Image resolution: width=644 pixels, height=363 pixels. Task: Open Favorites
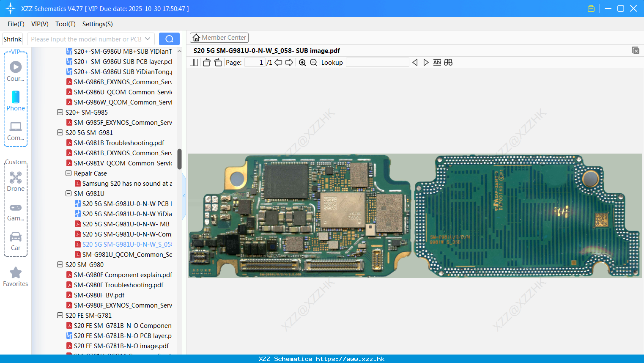coord(16,277)
